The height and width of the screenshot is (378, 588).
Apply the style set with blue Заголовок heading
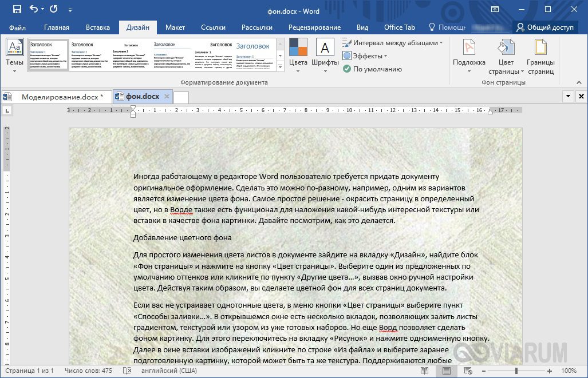[255, 55]
